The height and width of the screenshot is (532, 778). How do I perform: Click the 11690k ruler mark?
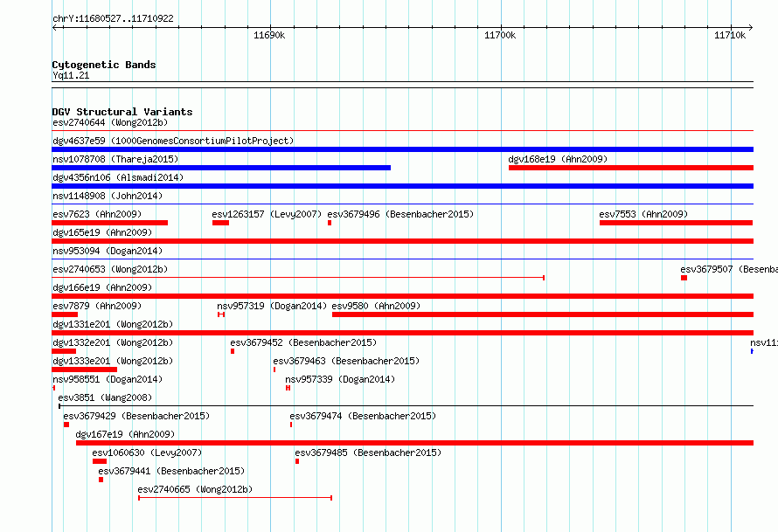coord(269,35)
